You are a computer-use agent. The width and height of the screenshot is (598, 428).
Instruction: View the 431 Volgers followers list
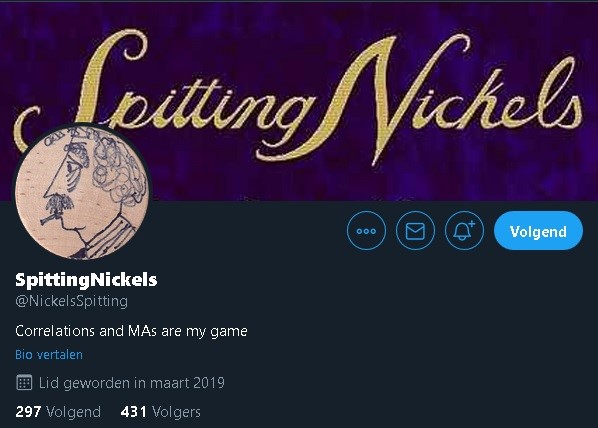161,412
